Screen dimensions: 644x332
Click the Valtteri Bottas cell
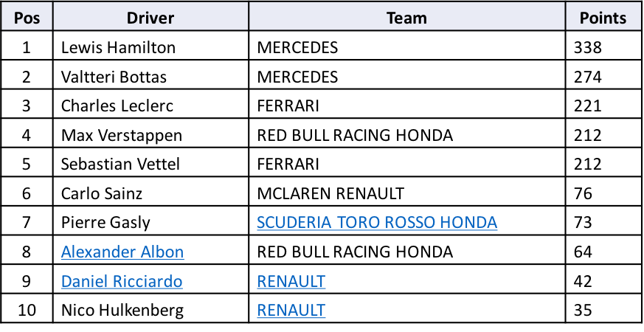pos(150,77)
